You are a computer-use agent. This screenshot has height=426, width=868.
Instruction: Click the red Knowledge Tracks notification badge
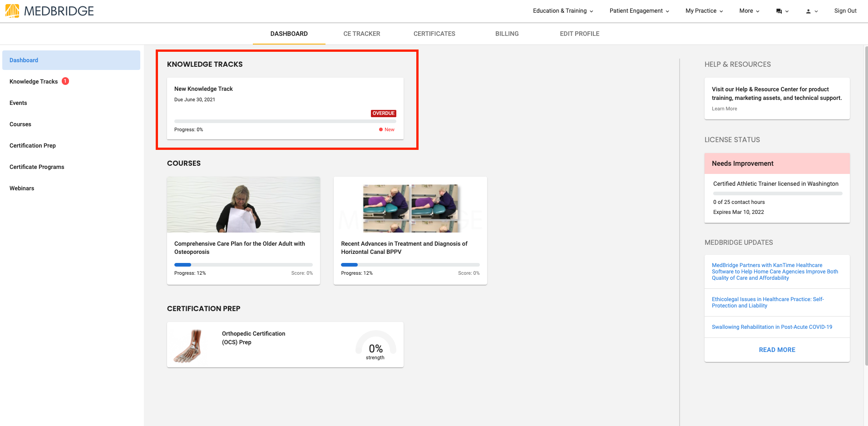[65, 81]
